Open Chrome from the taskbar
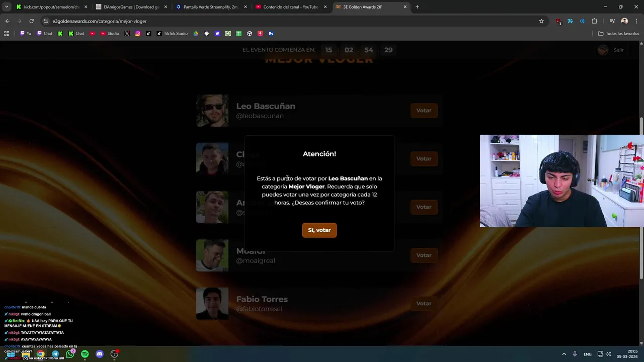The width and height of the screenshot is (644, 362). pos(41,354)
